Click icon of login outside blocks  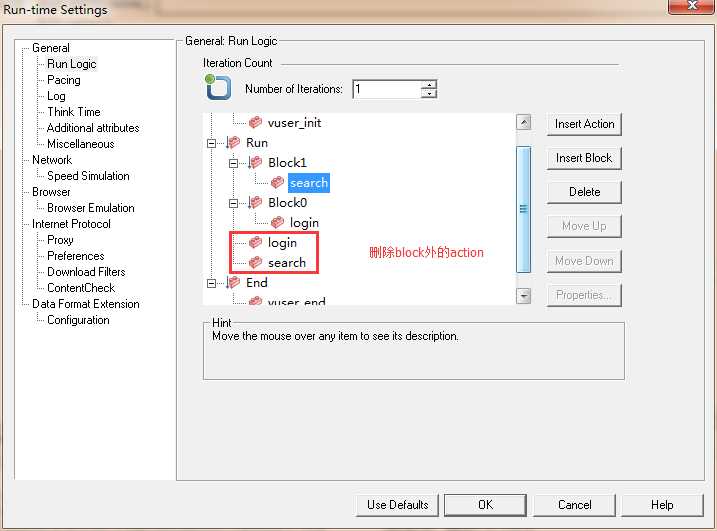point(256,242)
